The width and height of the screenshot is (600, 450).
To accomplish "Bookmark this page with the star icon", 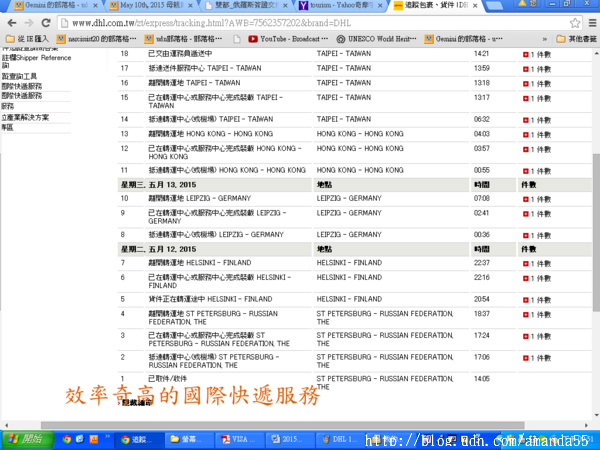I will (575, 23).
